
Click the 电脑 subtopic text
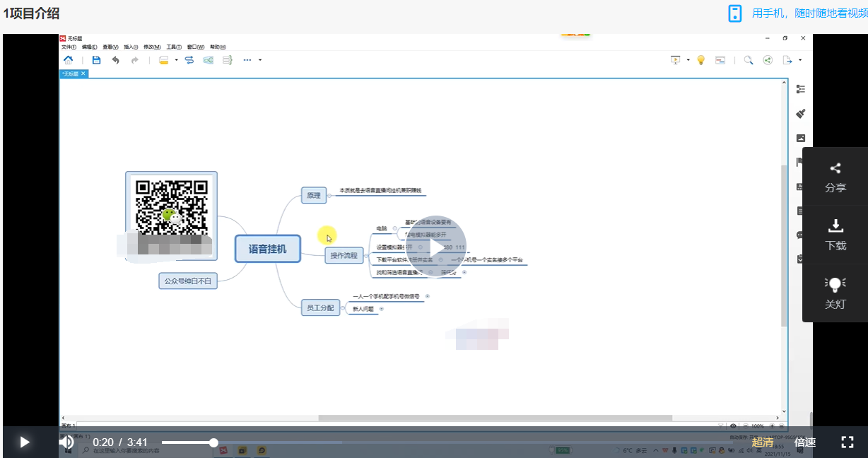(x=382, y=228)
